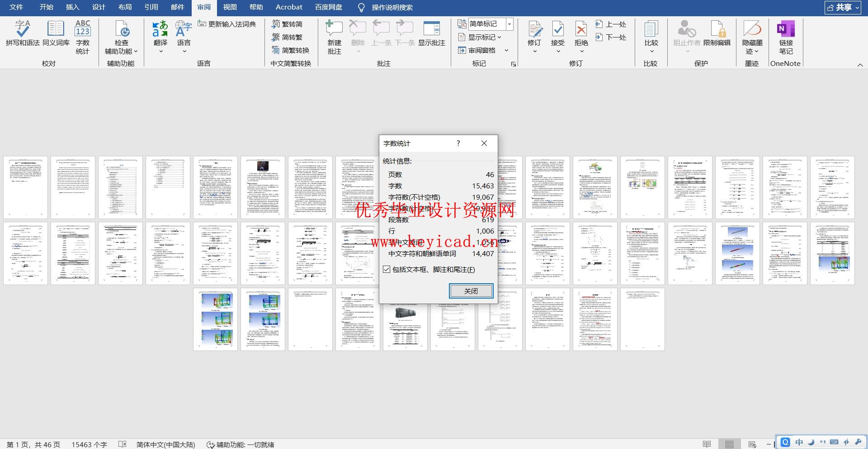Click the IME 中 language mode indicator

(799, 442)
